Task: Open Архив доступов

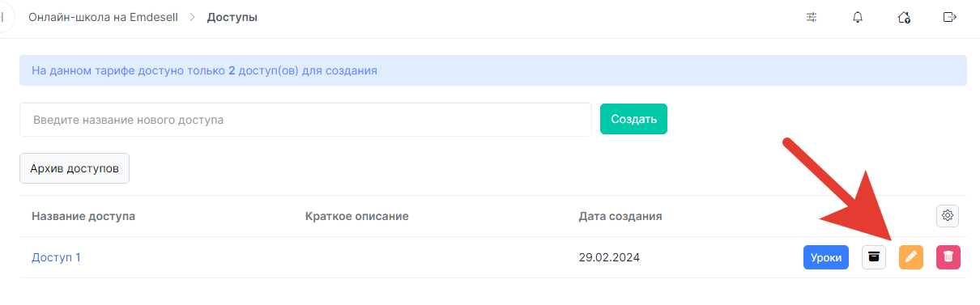Action: click(x=75, y=168)
